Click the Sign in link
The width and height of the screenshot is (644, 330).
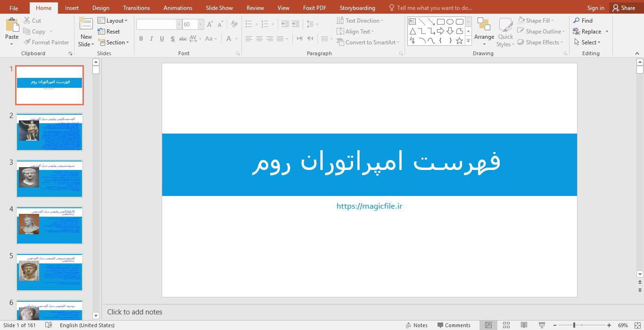595,8
